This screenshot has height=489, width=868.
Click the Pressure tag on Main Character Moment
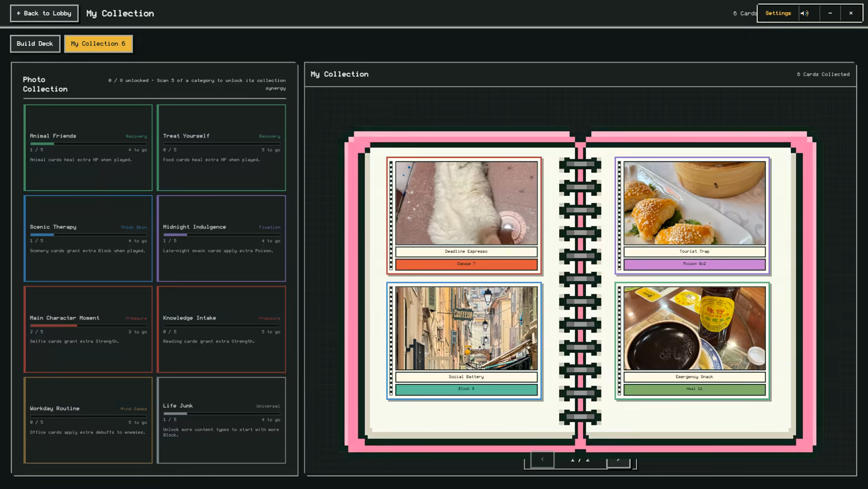click(136, 318)
